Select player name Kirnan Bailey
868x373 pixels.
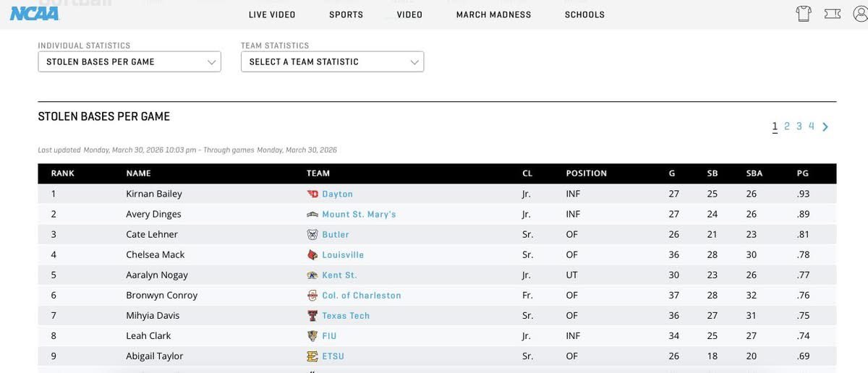point(154,194)
